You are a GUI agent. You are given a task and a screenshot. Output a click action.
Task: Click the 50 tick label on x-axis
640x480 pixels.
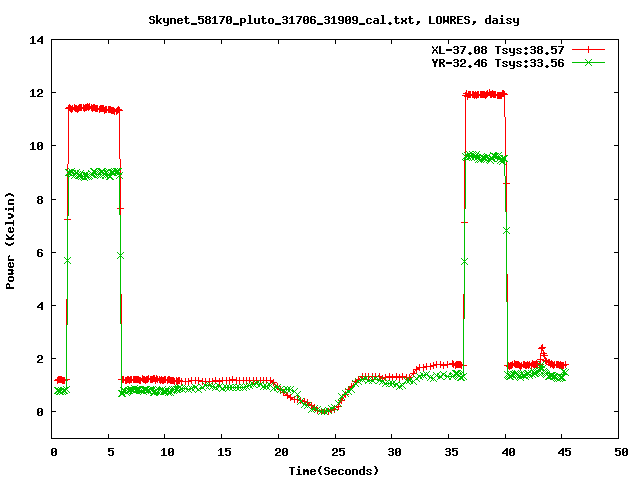click(x=618, y=452)
